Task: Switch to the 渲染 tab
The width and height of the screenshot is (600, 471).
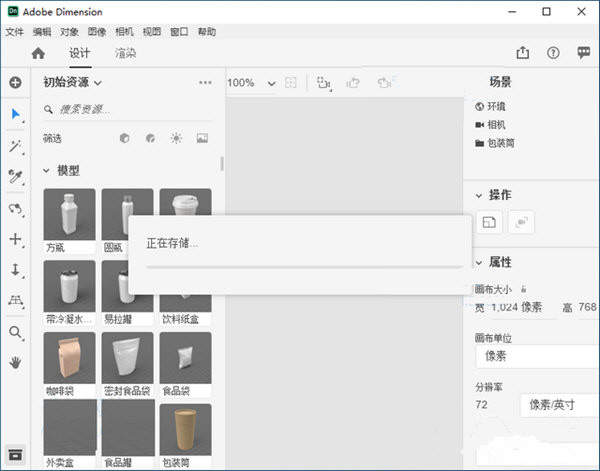Action: 125,53
